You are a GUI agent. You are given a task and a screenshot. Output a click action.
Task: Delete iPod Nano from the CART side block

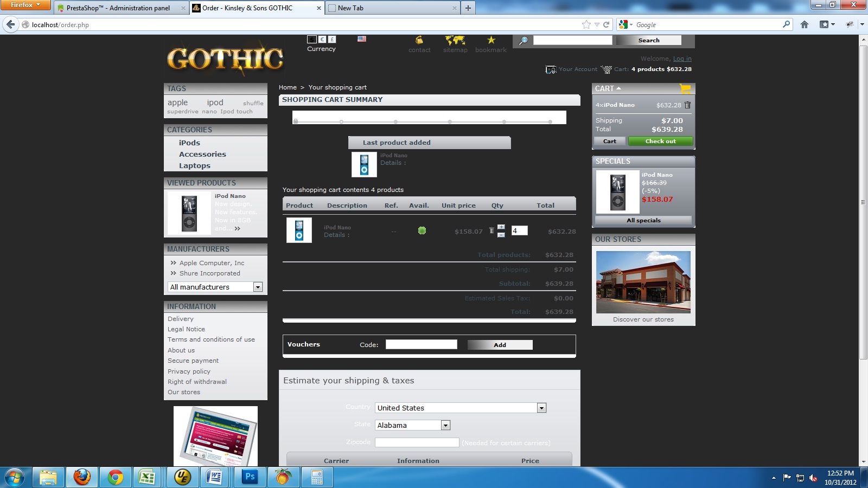click(x=688, y=105)
